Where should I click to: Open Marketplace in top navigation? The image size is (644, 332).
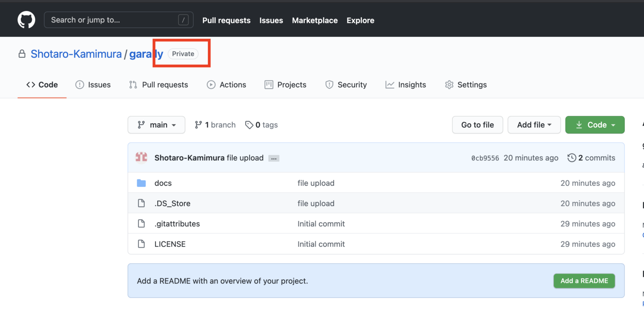tap(314, 20)
